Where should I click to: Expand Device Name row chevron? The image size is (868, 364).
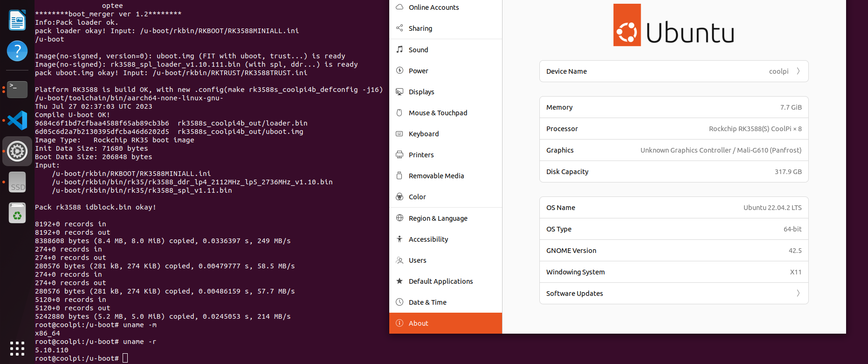tap(798, 71)
